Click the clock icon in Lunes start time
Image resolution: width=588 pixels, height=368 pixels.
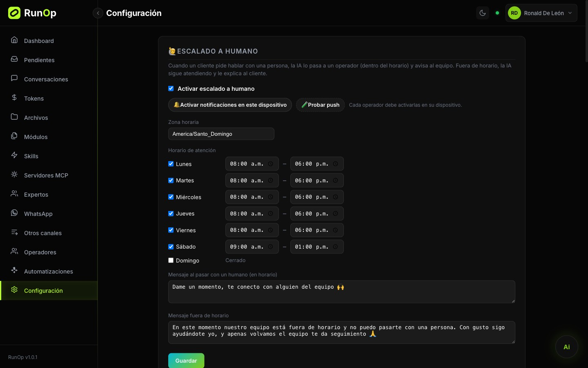click(270, 164)
